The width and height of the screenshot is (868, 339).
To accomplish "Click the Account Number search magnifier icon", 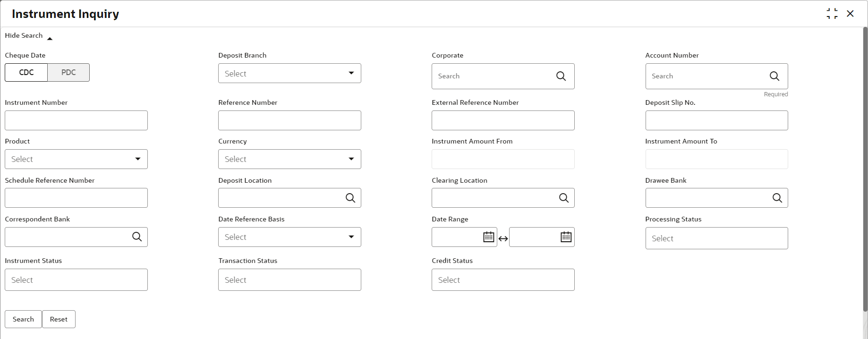I will [x=774, y=76].
